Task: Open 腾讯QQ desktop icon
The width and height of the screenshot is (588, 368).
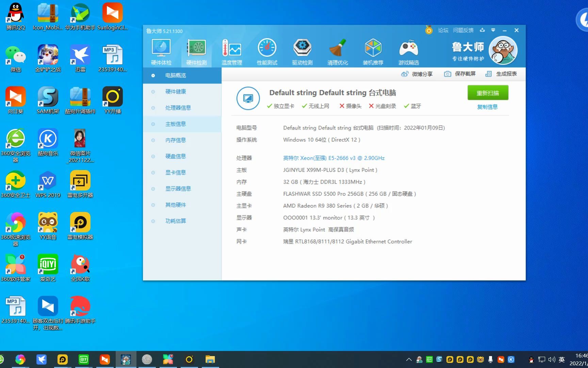Action: click(x=16, y=16)
